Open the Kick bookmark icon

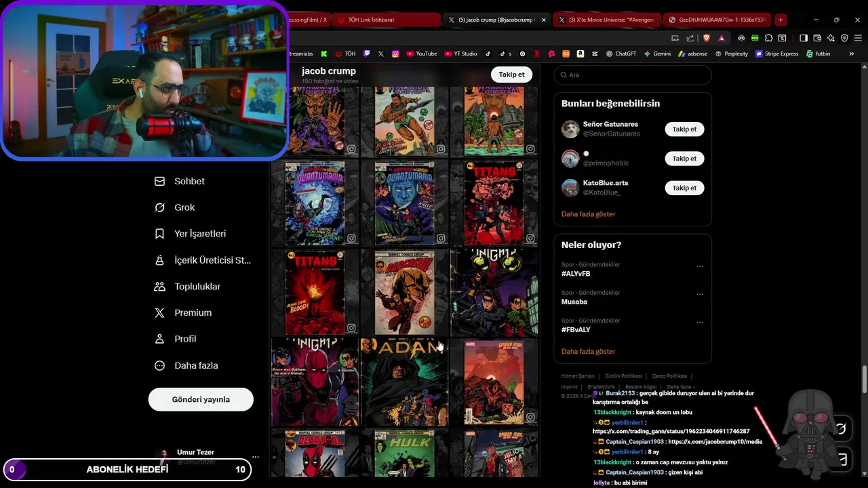pos(324,54)
